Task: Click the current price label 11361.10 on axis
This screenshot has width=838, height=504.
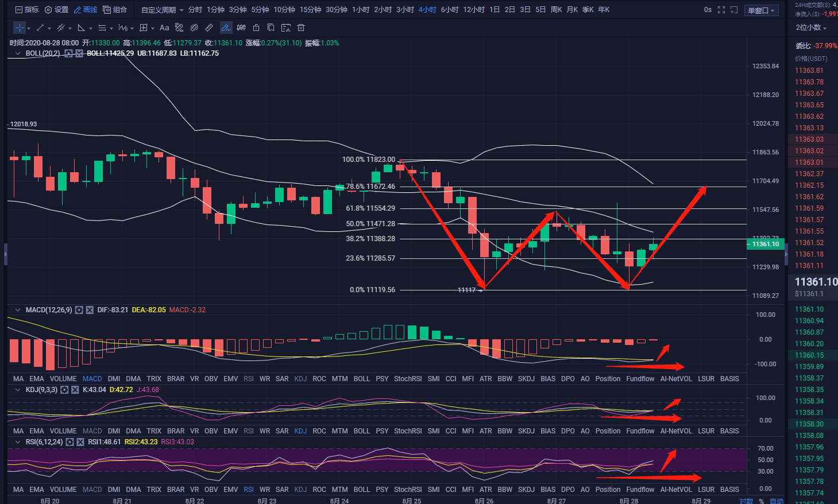Action: [x=766, y=244]
